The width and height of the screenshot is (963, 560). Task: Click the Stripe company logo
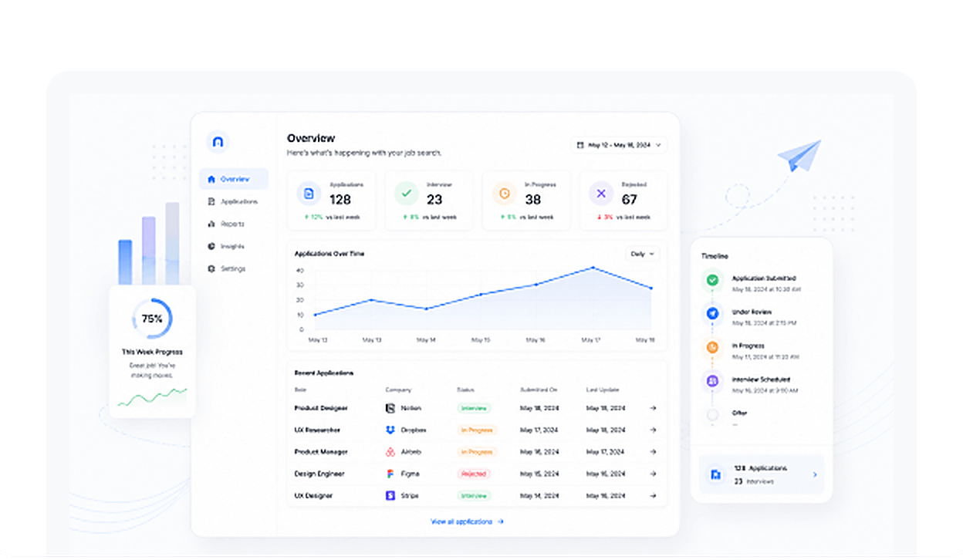390,495
